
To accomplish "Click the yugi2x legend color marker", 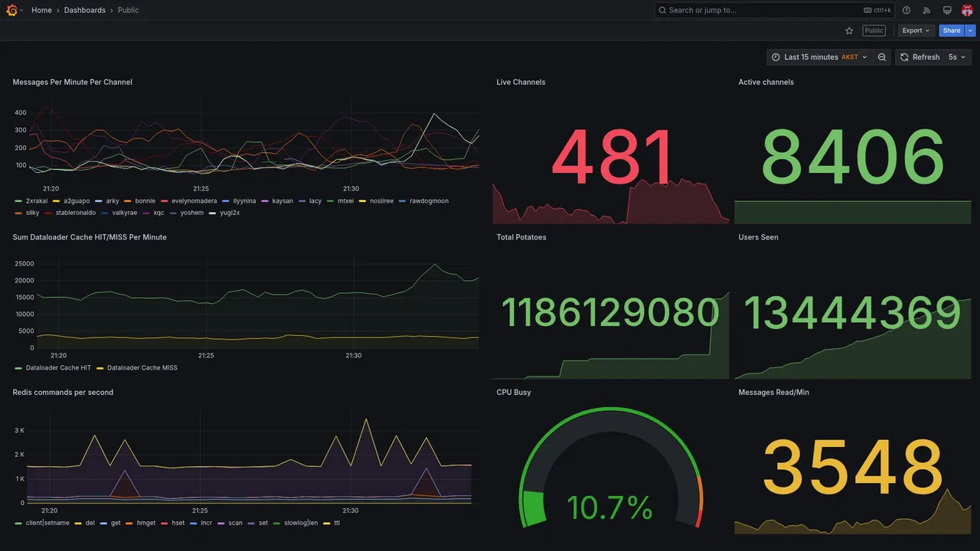I will point(213,213).
